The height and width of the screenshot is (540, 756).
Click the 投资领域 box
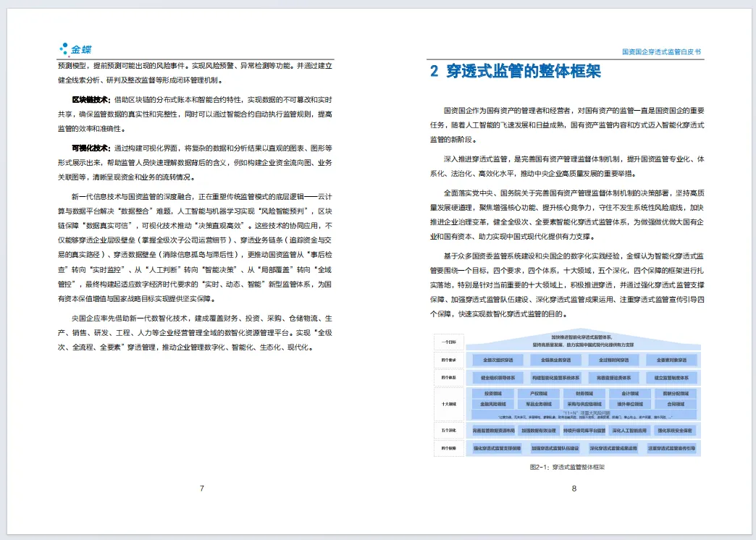(492, 394)
